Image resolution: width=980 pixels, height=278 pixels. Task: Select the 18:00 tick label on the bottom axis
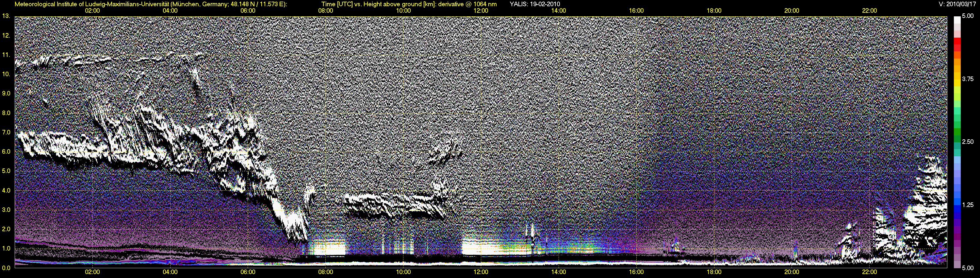point(714,272)
